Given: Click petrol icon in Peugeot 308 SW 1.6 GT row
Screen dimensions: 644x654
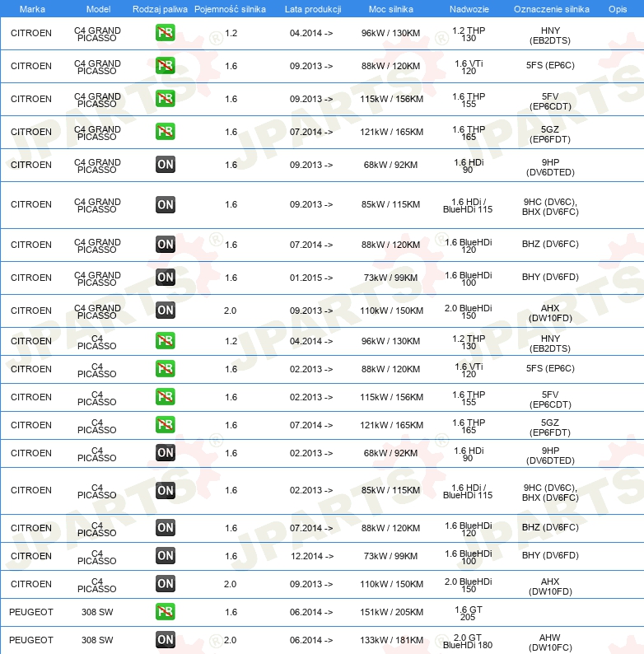Looking at the screenshot, I should pyautogui.click(x=166, y=611).
